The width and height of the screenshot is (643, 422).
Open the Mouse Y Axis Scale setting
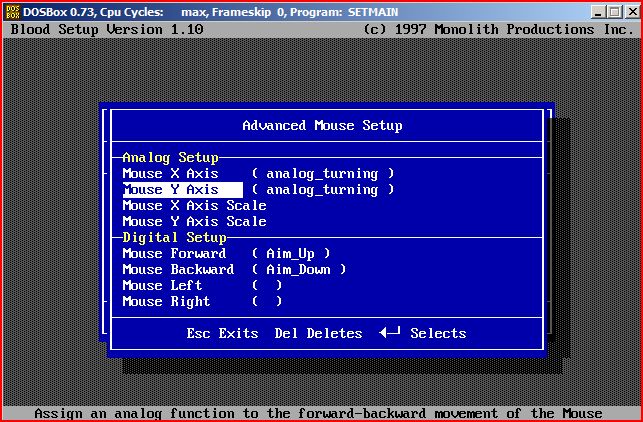[x=194, y=221]
